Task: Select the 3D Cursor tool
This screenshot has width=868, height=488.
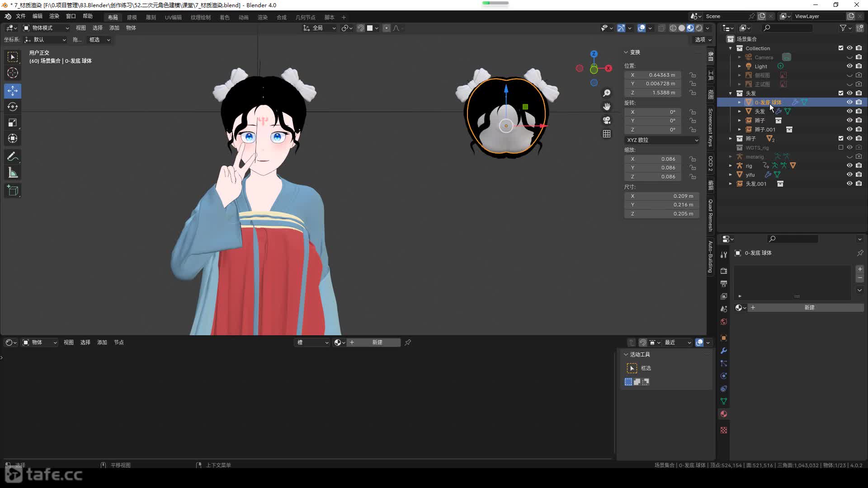Action: point(13,73)
